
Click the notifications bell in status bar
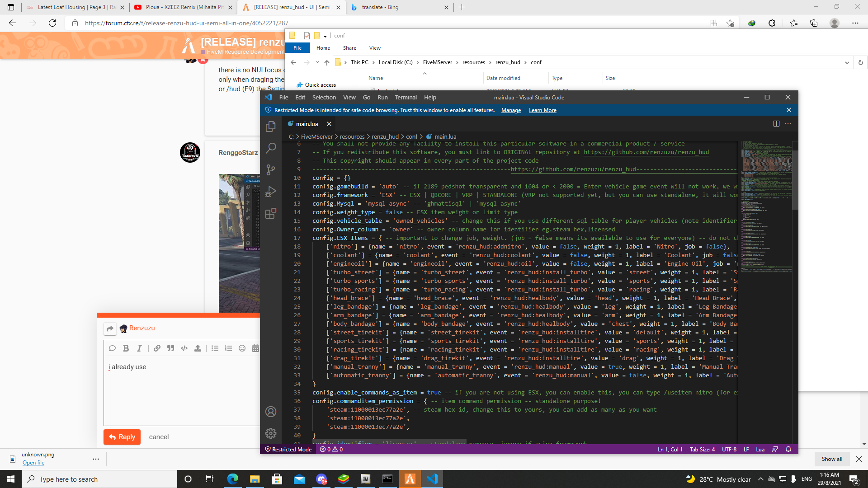pyautogui.click(x=788, y=449)
